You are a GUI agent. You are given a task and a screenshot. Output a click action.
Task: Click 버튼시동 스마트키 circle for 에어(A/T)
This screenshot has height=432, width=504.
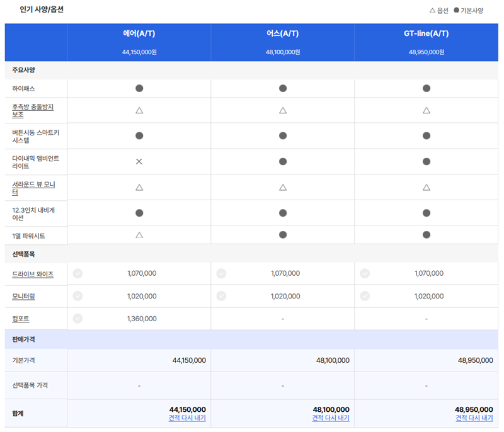coord(139,136)
